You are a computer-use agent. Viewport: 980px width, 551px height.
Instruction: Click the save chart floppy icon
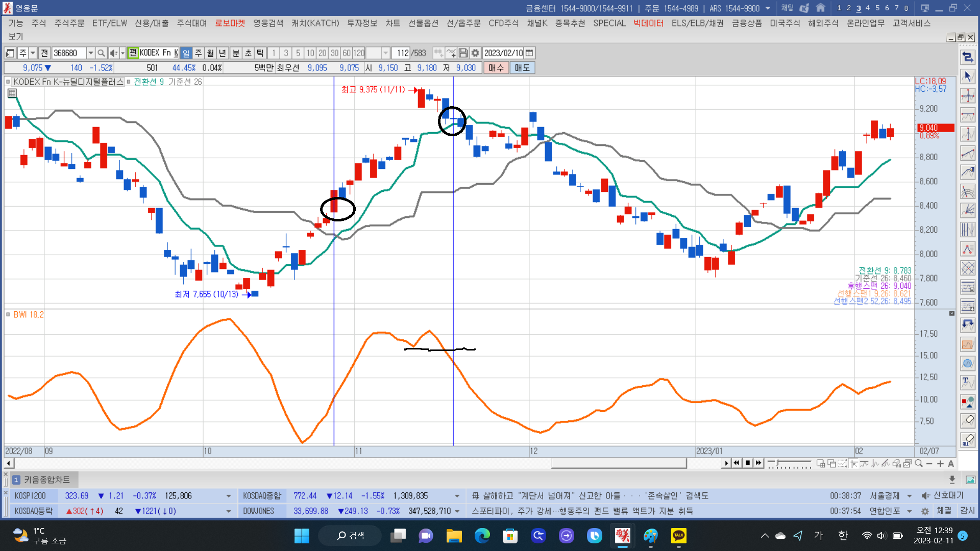pyautogui.click(x=463, y=53)
